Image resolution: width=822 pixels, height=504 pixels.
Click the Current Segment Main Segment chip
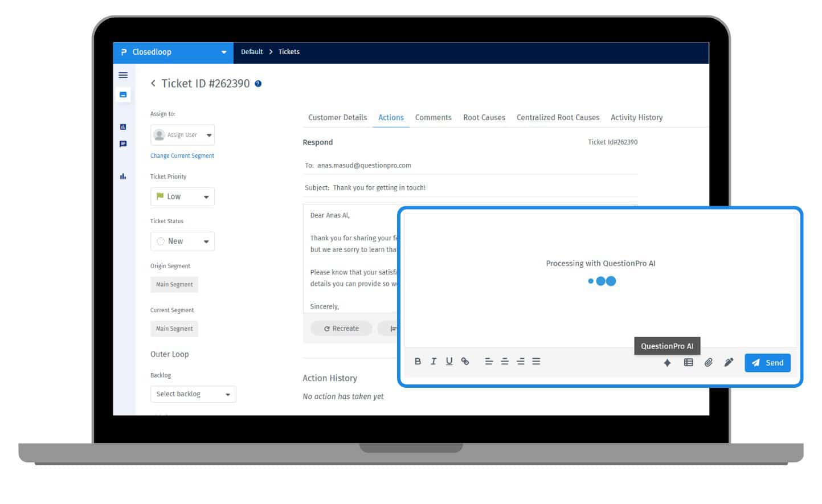point(174,329)
